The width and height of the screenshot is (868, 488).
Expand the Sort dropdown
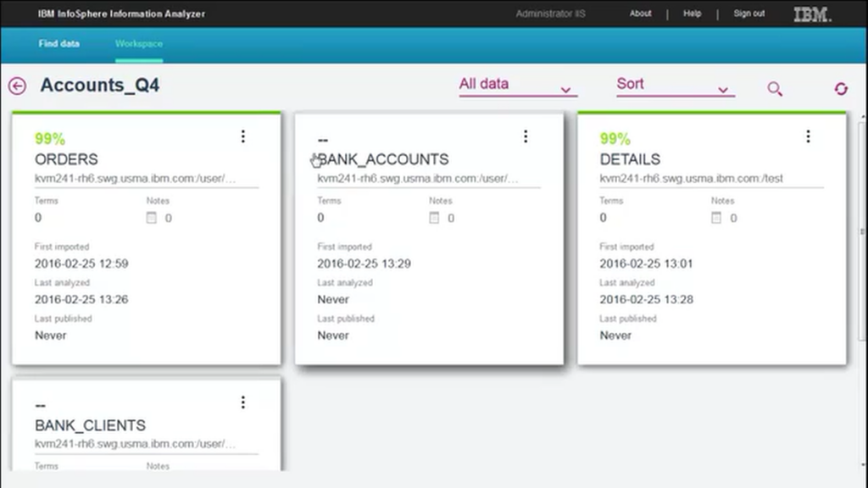pyautogui.click(x=676, y=86)
